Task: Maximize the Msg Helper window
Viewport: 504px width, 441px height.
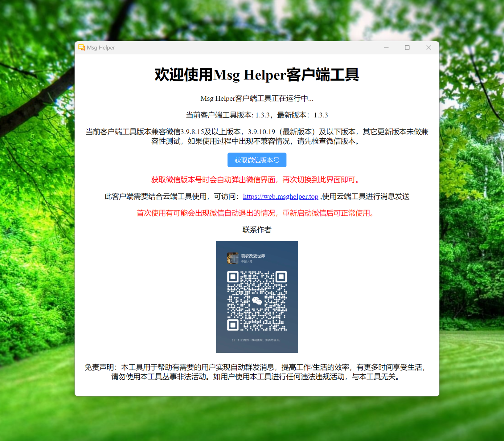Action: coord(407,48)
